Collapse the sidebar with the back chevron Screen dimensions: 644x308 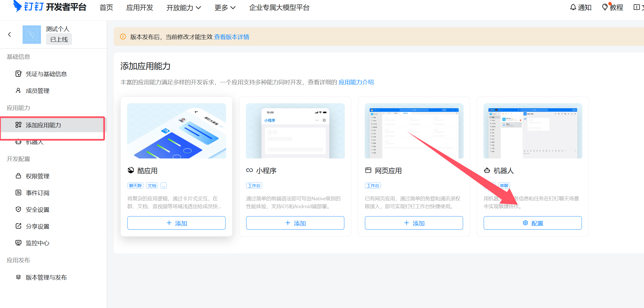coord(10,34)
